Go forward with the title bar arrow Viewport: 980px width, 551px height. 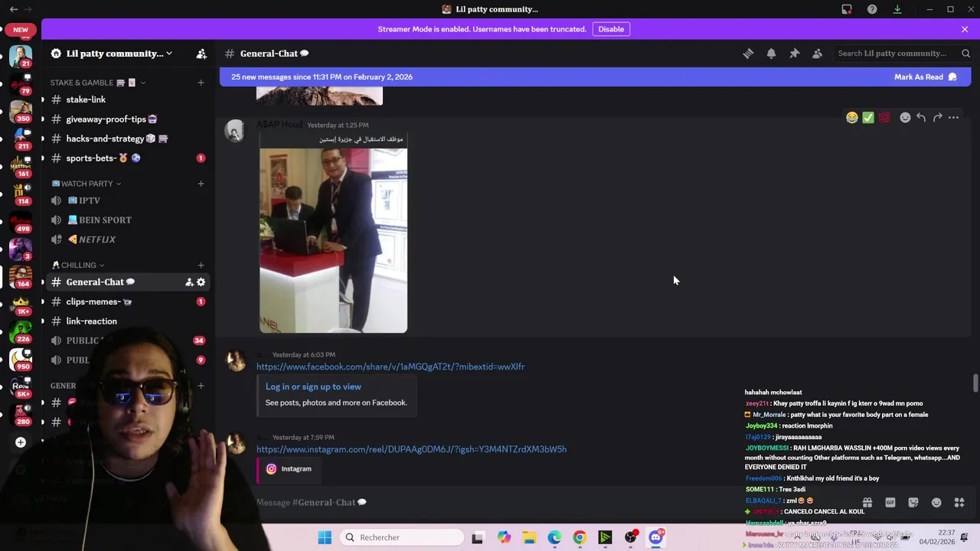tap(28, 9)
